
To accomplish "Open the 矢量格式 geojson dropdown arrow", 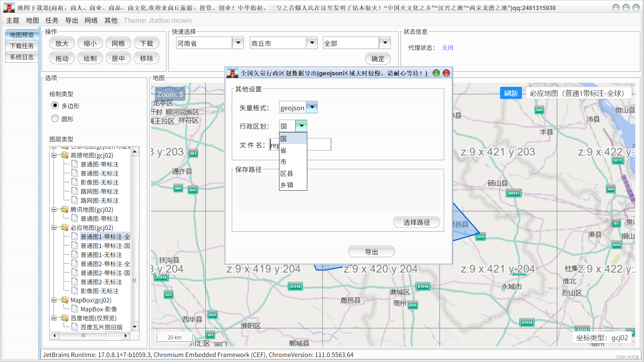I will (312, 108).
